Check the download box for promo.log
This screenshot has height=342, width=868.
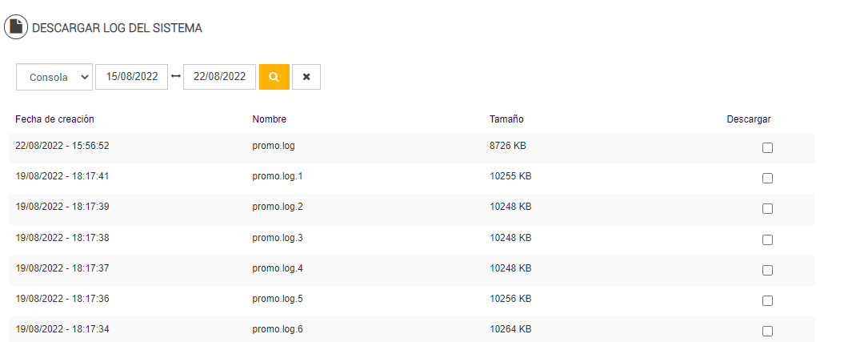point(767,147)
